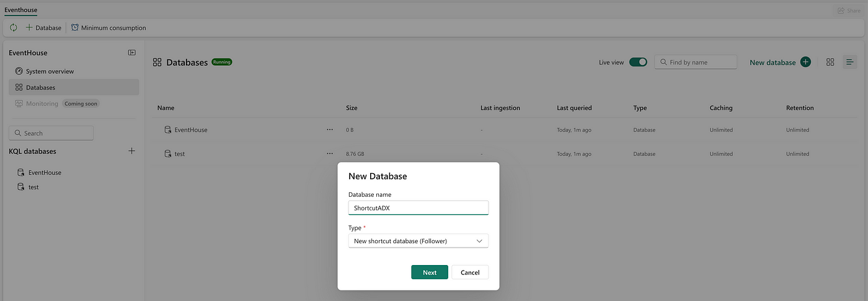The image size is (868, 301).
Task: Click the sidebar EventHouse database icon
Action: pyautogui.click(x=21, y=173)
